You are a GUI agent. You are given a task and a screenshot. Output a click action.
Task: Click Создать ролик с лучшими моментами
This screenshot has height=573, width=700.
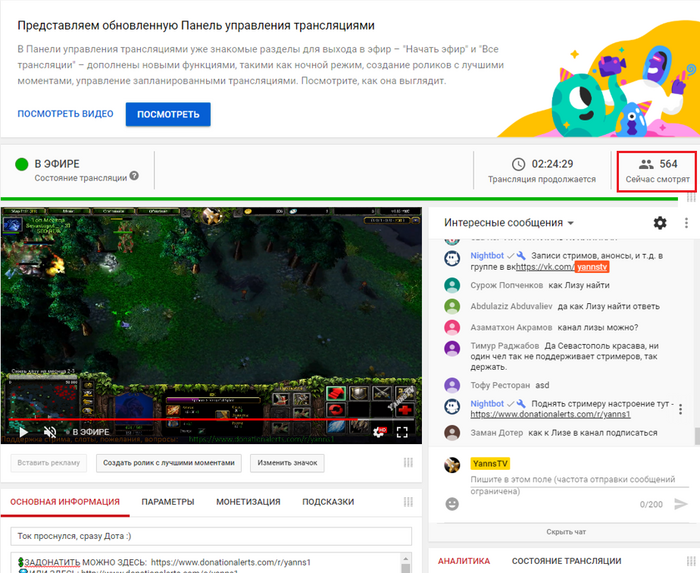(x=169, y=463)
